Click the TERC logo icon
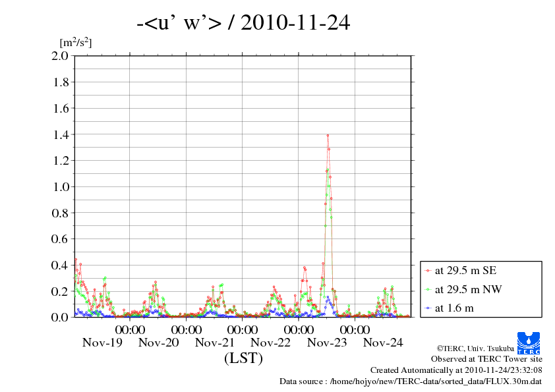 (529, 343)
